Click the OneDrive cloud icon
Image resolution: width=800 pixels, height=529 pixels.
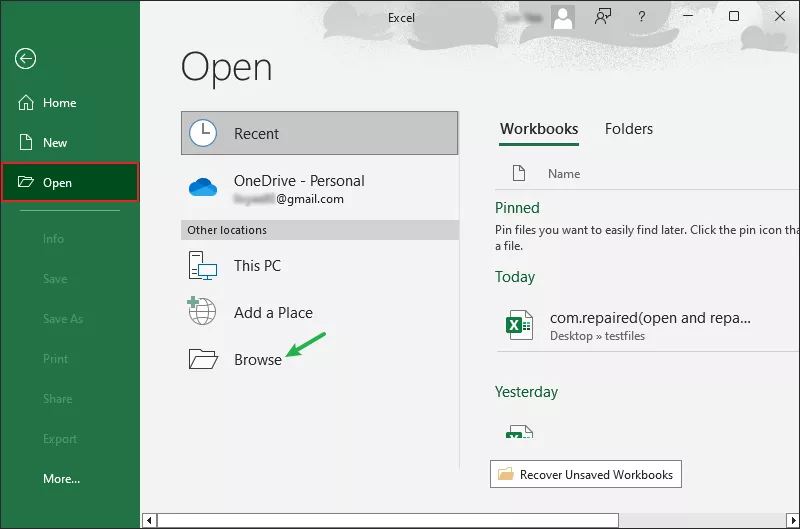203,187
